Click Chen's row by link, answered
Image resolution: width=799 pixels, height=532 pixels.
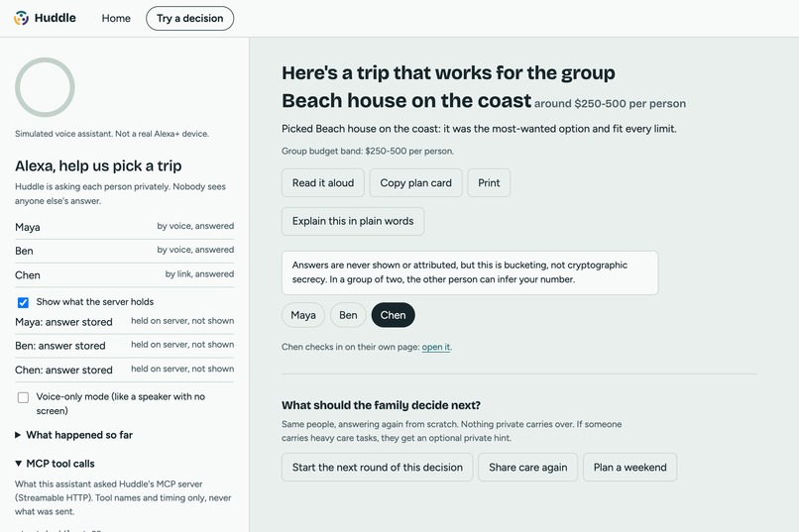pos(124,274)
